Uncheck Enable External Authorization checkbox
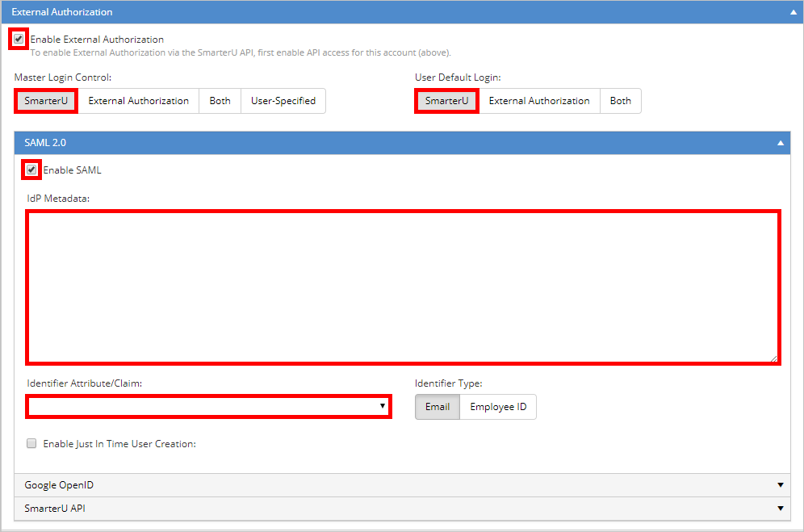804x532 pixels. pos(19,39)
